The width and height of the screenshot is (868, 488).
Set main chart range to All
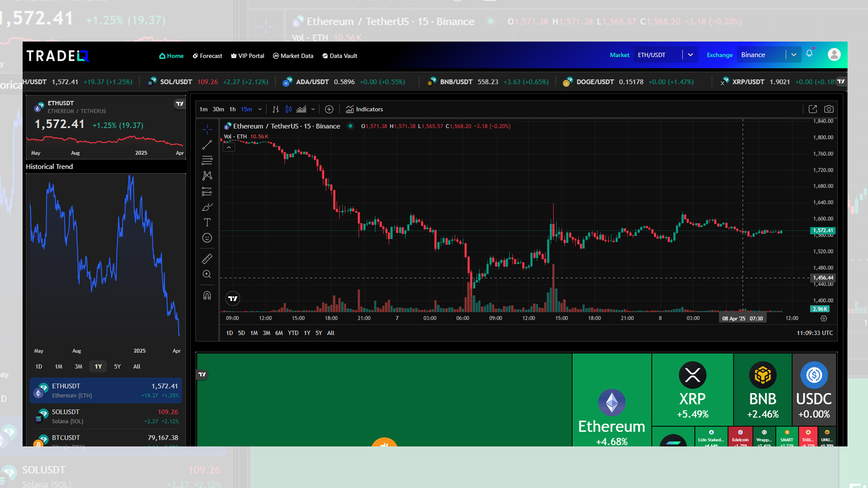tap(330, 333)
